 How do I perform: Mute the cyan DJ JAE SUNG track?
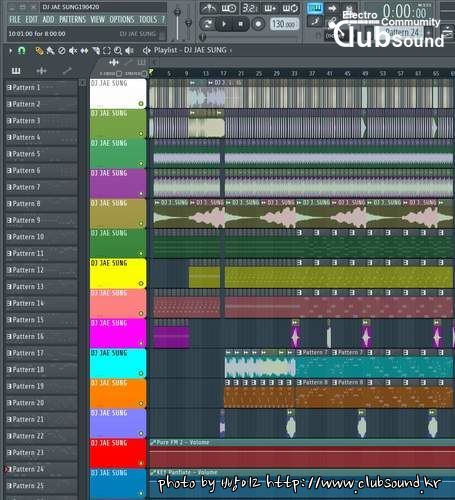(x=141, y=373)
